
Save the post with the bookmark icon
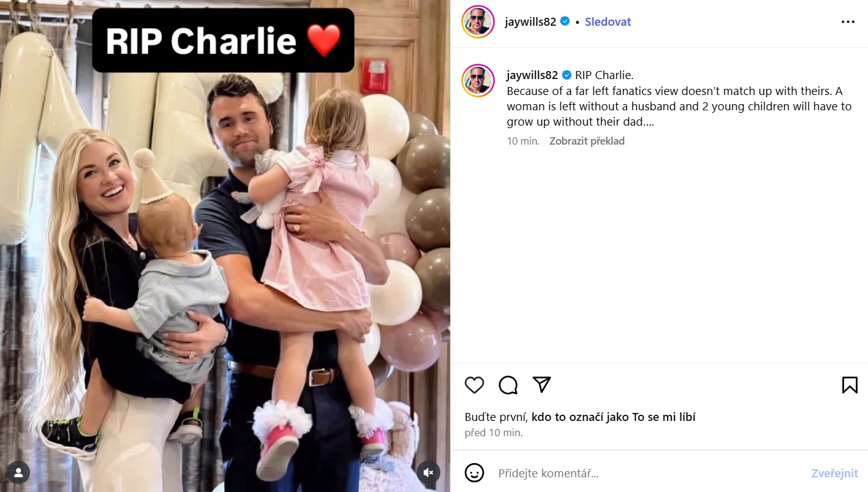850,385
